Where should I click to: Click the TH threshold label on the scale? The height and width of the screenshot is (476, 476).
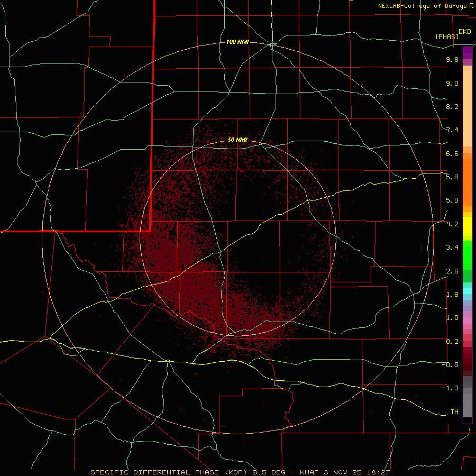pos(454,412)
